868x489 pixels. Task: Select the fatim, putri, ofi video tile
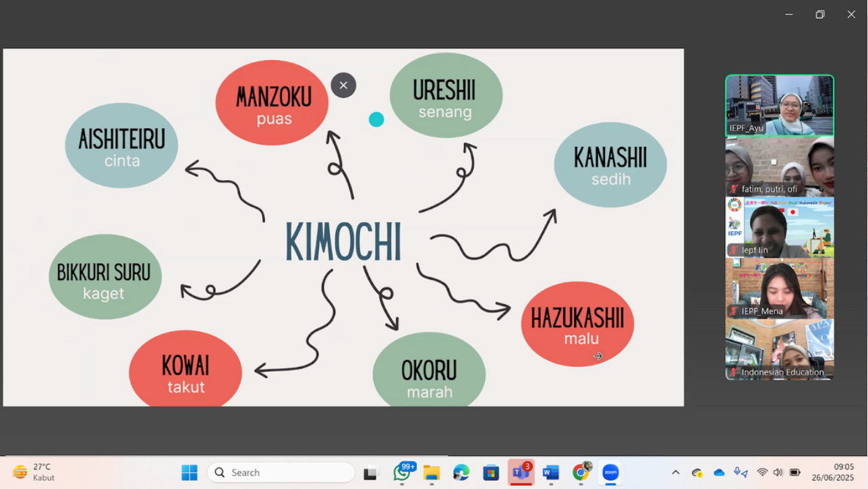tap(779, 167)
